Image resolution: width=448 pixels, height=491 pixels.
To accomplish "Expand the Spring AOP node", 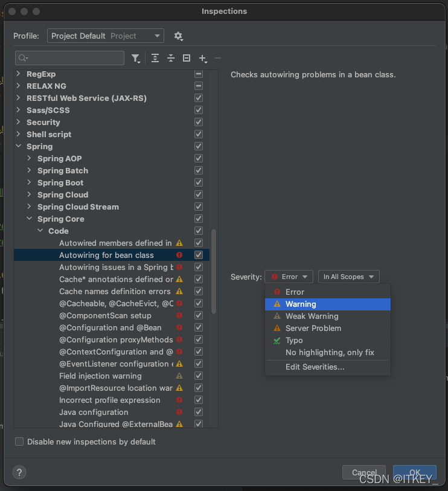I will [29, 158].
